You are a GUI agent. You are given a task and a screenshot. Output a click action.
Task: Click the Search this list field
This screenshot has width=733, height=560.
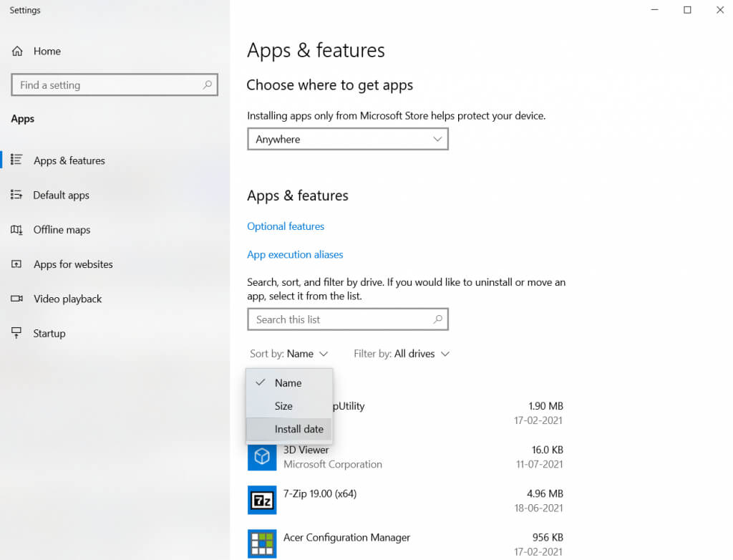(x=340, y=319)
